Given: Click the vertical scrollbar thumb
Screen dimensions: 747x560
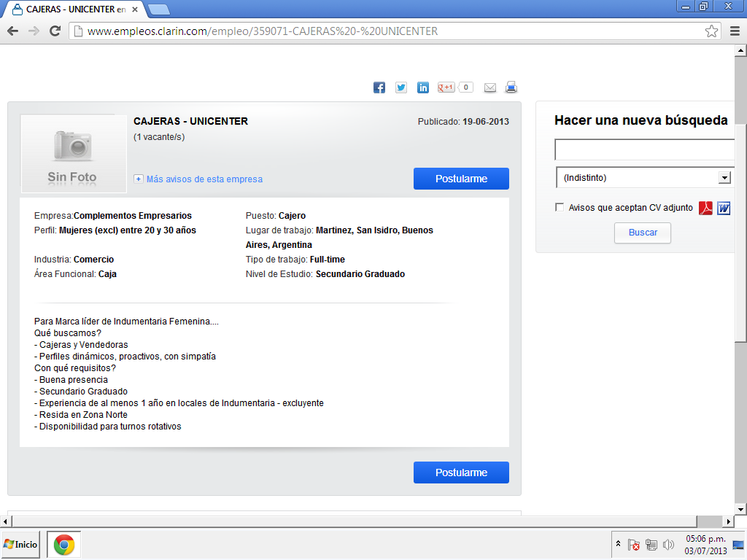Looking at the screenshot, I should (740, 233).
